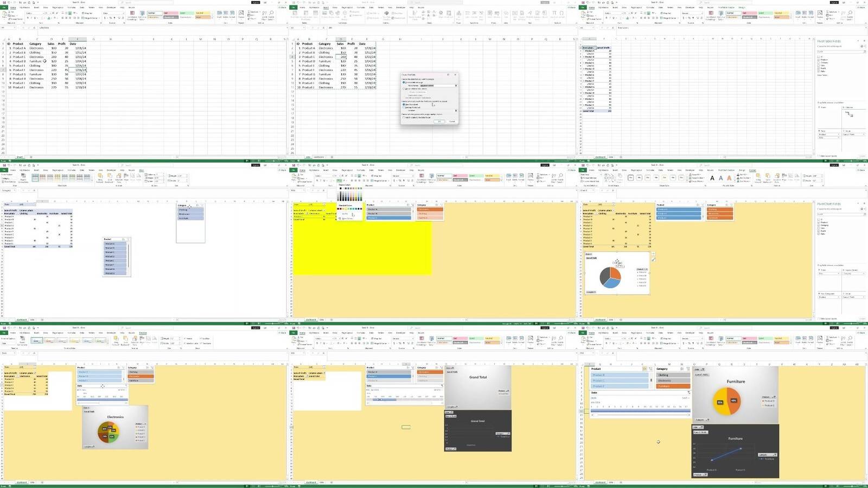Collapse the Table/Range selector in Create PivotTable dialog
The image size is (868, 488).
456,86
